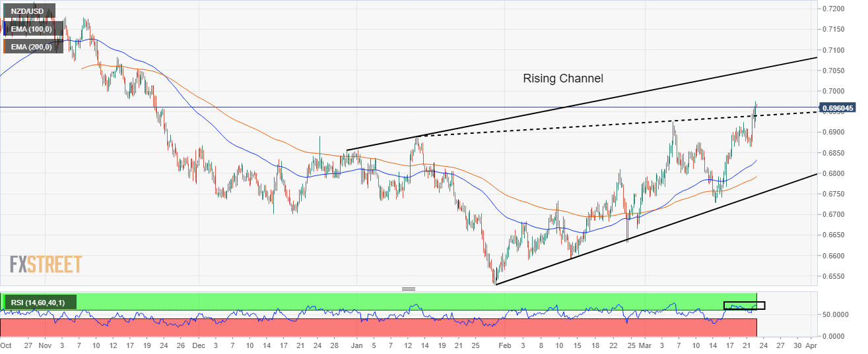The width and height of the screenshot is (868, 354).
Task: Select the Rising Channel text annotation
Action: [563, 78]
